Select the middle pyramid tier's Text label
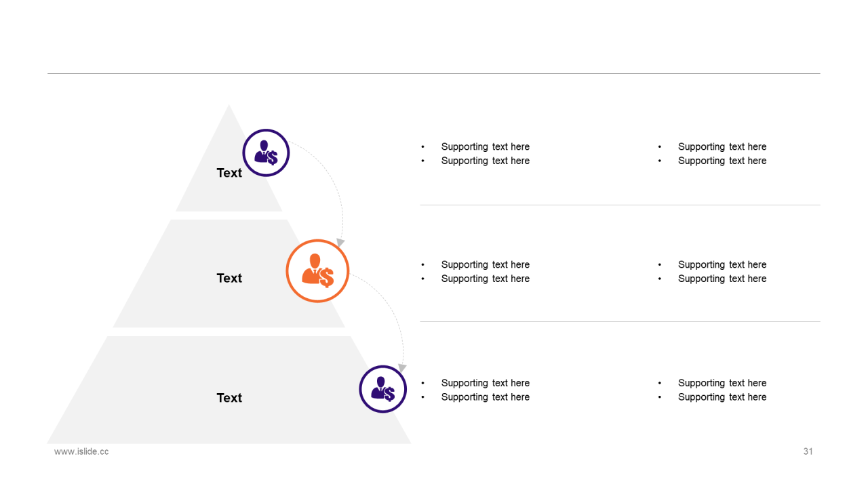 (x=229, y=278)
